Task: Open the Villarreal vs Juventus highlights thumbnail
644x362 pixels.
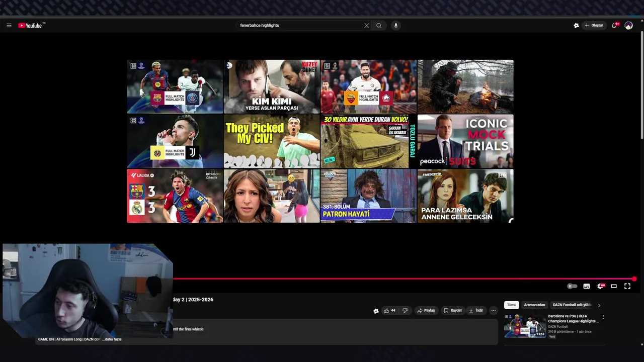Action: pyautogui.click(x=175, y=141)
